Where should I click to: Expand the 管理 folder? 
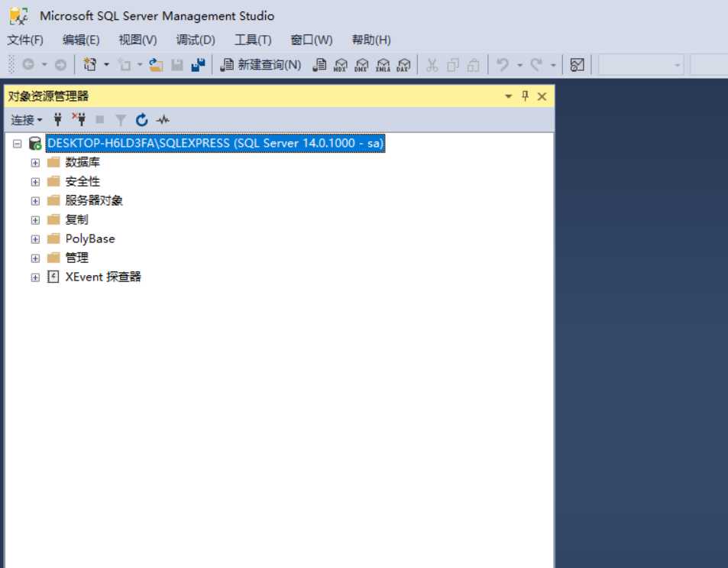tap(35, 258)
